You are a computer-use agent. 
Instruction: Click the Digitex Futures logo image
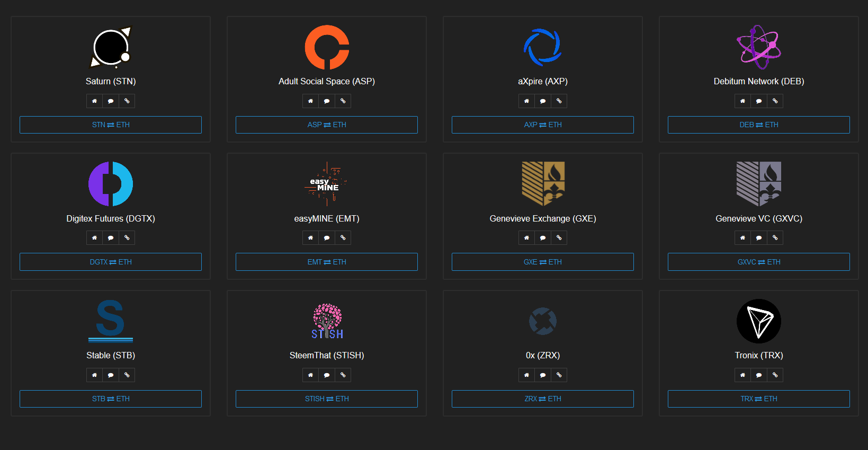click(111, 184)
